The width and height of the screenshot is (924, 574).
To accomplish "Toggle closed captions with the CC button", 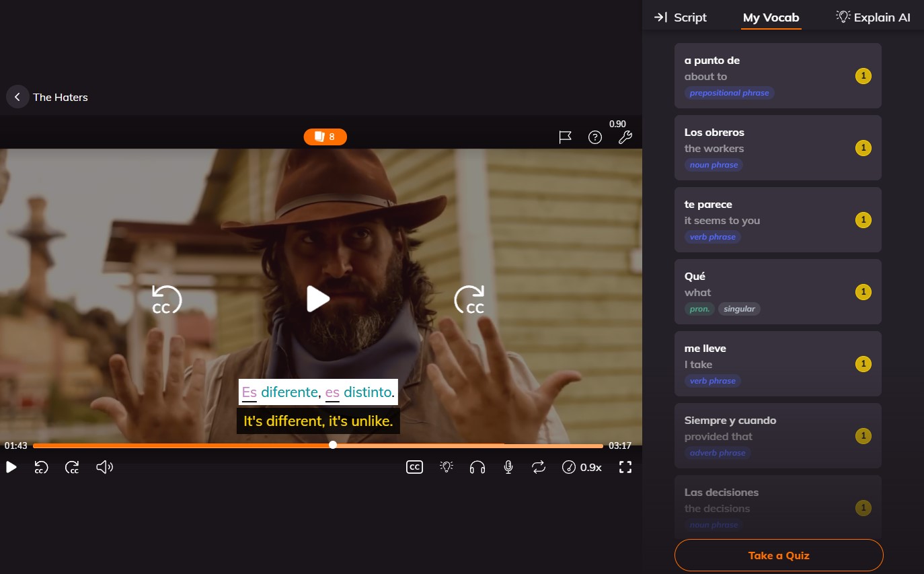I will tap(415, 467).
